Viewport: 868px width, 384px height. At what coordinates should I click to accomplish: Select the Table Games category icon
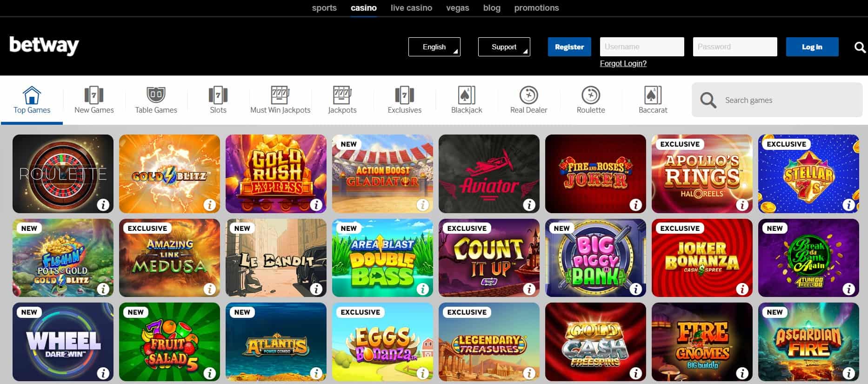point(156,95)
